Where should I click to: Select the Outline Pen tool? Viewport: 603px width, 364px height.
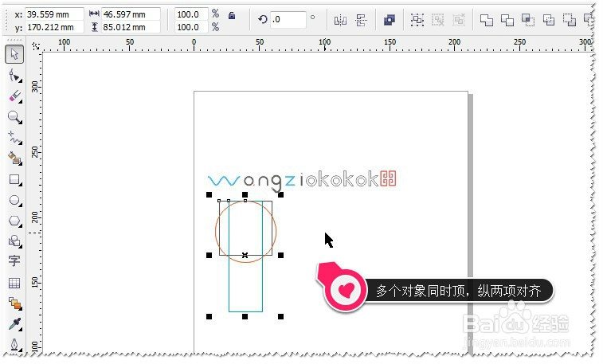coord(14,344)
